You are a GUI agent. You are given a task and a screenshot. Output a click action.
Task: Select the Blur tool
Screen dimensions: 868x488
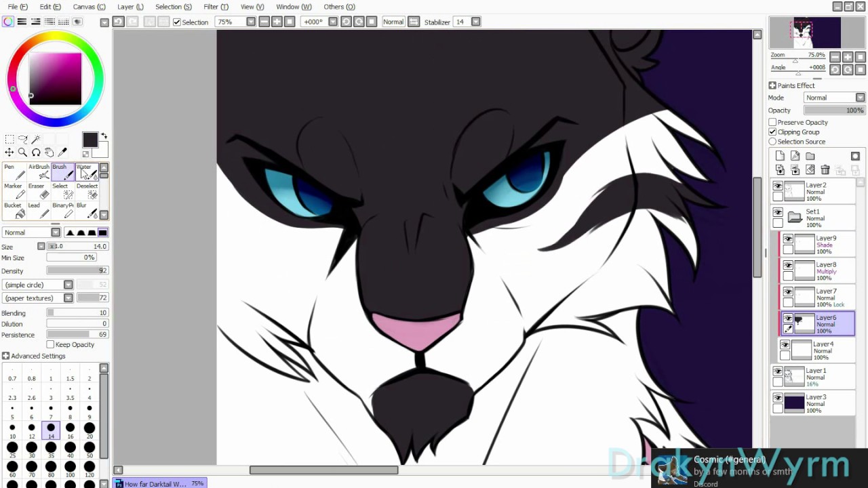pyautogui.click(x=87, y=210)
